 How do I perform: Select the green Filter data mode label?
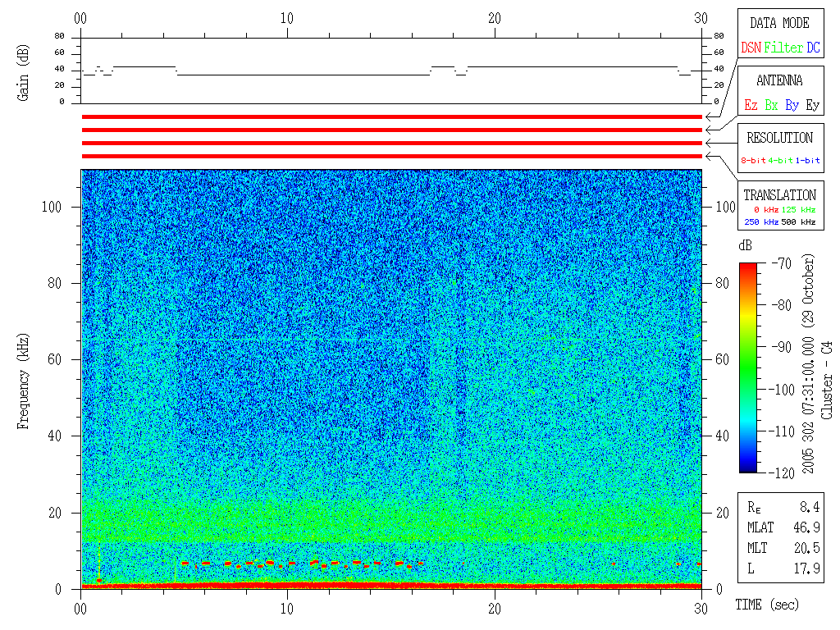tap(783, 48)
